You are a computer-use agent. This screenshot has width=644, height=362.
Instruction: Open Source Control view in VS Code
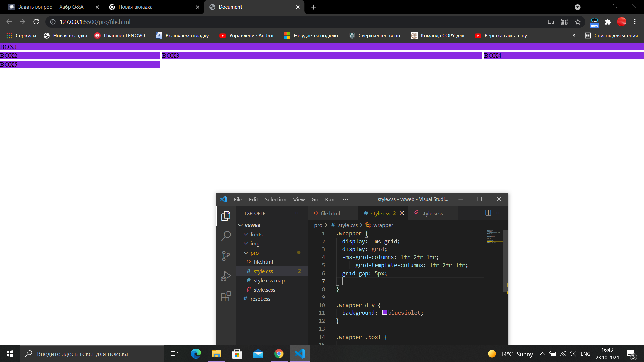tap(226, 256)
